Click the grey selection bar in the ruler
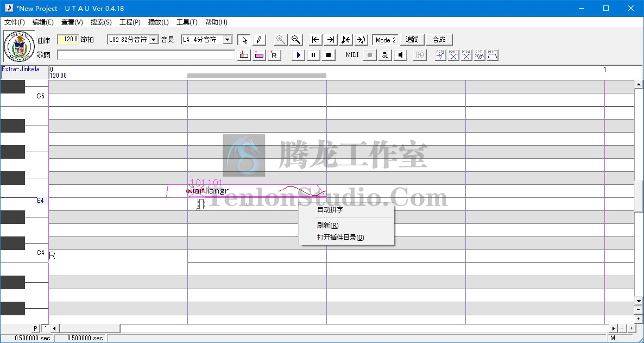The height and width of the screenshot is (343, 644). click(x=257, y=76)
